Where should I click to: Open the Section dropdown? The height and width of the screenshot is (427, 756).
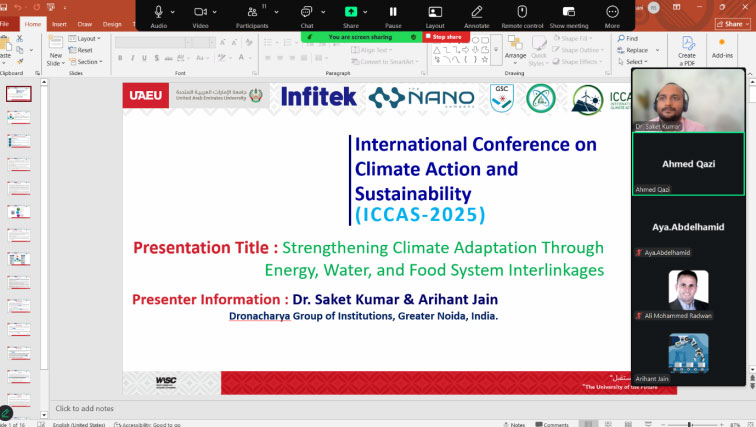tap(87, 61)
